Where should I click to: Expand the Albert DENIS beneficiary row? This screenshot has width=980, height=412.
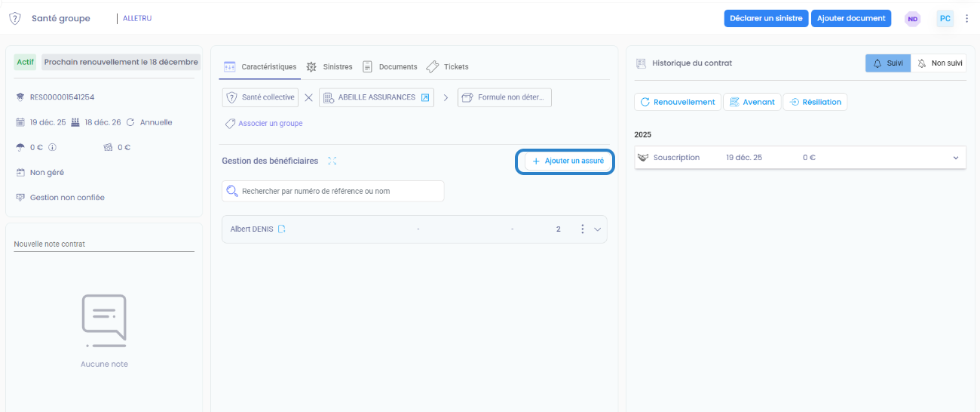point(598,229)
